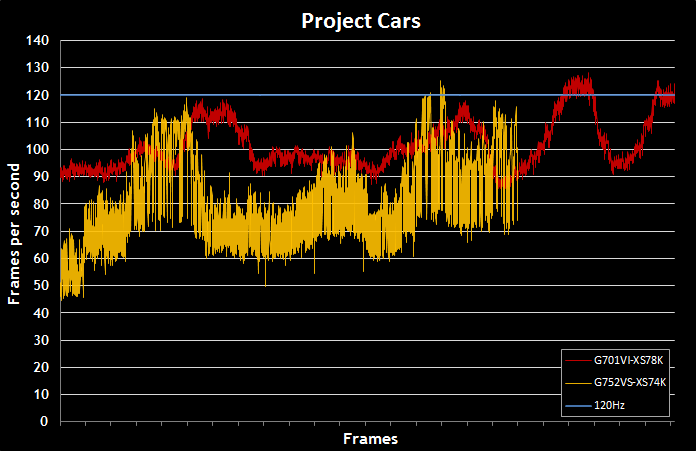Image resolution: width=696 pixels, height=451 pixels.
Task: Select the 'Project Cars' chart title
Action: pos(361,21)
